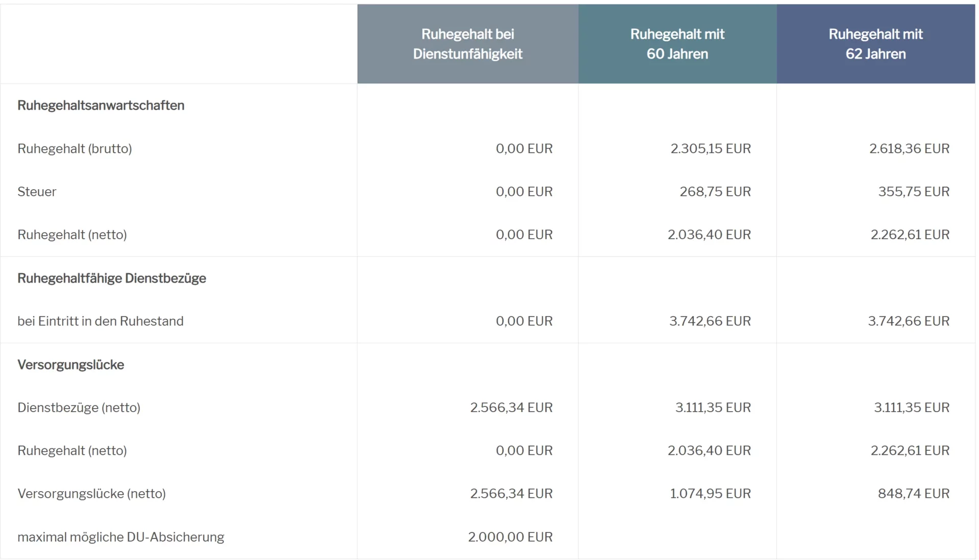Select the Steuer row label

pyautogui.click(x=37, y=192)
